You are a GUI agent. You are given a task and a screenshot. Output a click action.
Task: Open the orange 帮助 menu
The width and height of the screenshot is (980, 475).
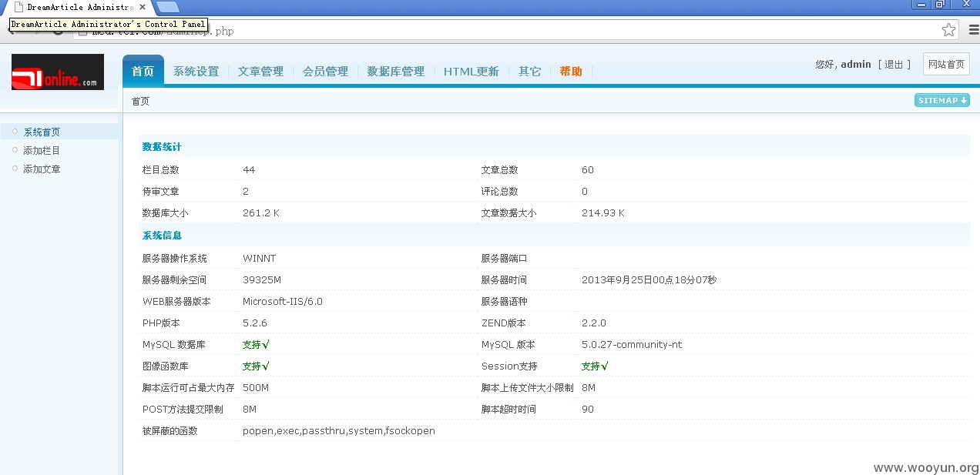point(571,72)
